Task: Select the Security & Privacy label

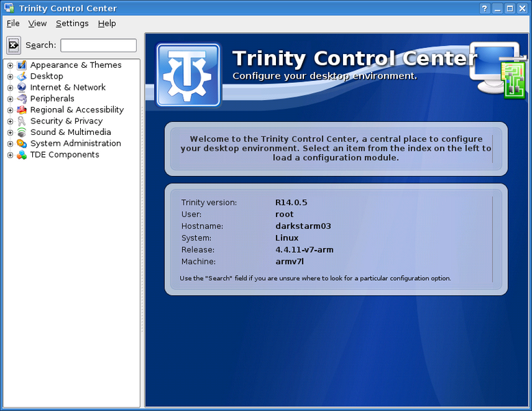Action: pos(66,121)
